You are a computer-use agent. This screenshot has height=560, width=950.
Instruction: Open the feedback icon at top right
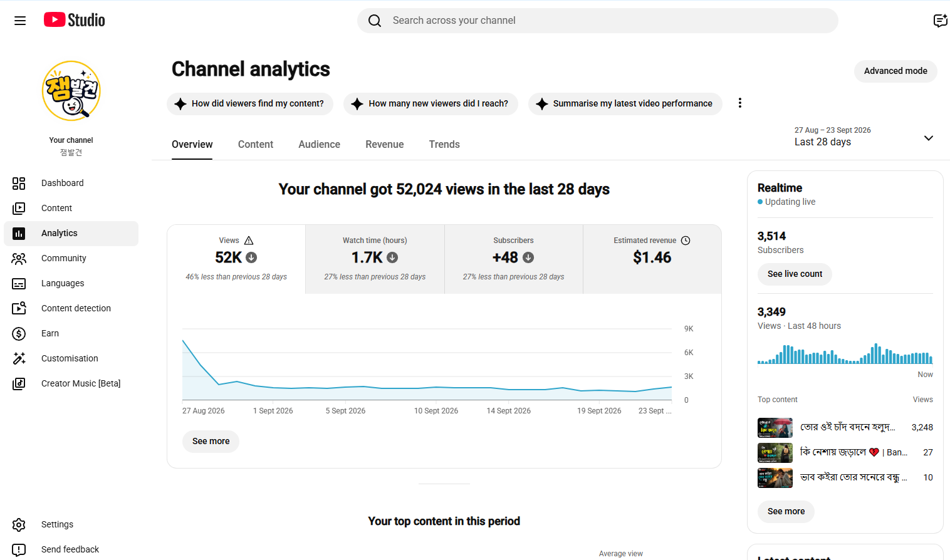tap(940, 21)
